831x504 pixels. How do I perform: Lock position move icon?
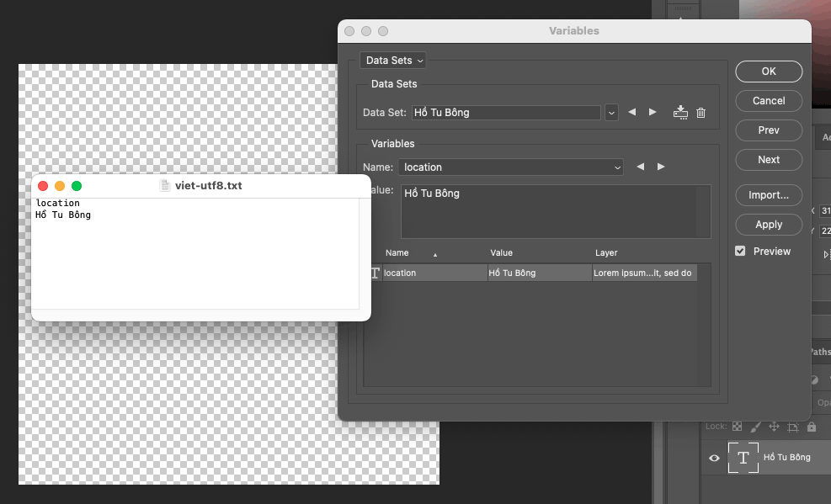774,427
